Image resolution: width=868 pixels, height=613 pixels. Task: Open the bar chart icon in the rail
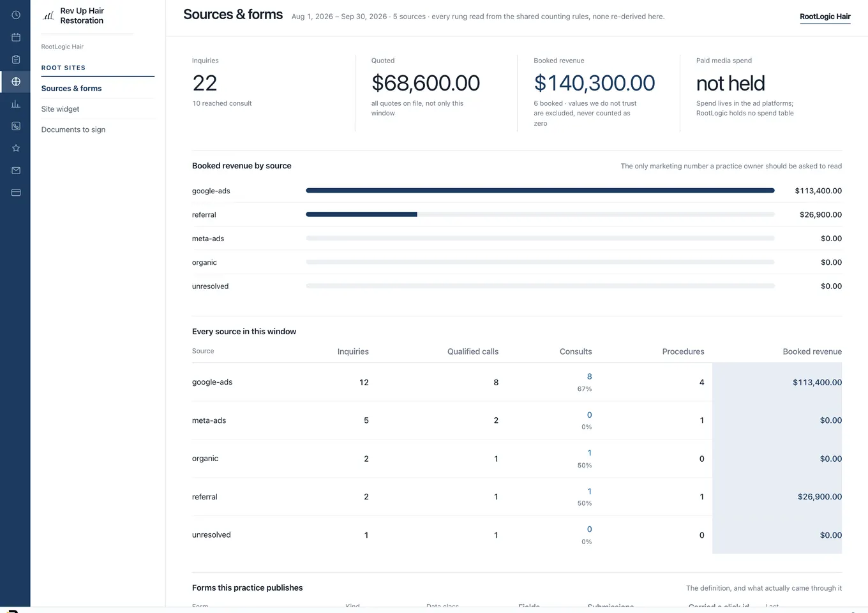(16, 104)
